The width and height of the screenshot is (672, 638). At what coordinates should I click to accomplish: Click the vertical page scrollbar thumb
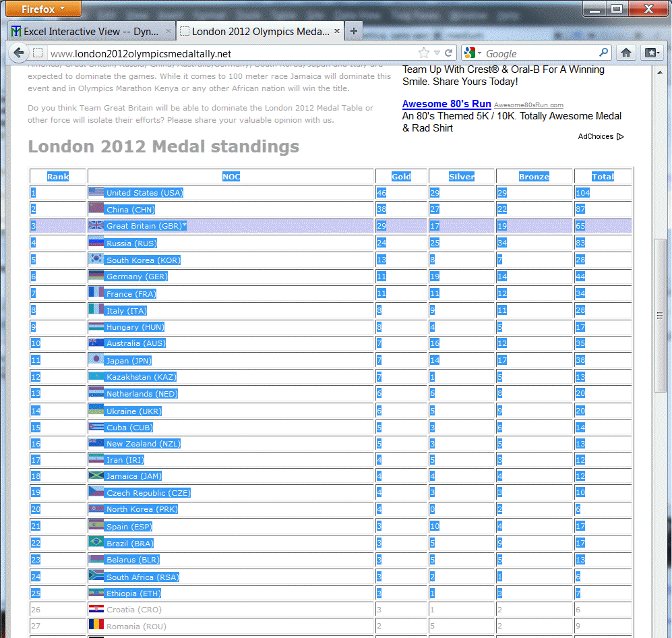pos(661,315)
